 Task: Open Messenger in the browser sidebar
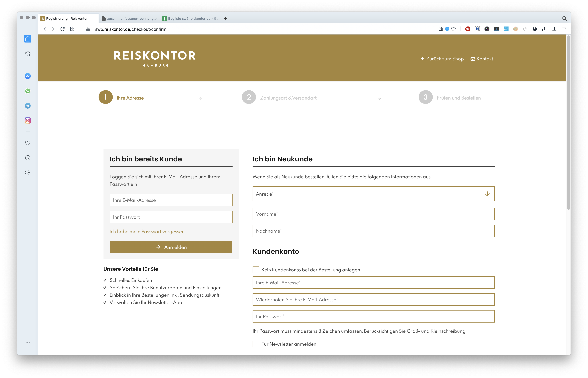28,76
